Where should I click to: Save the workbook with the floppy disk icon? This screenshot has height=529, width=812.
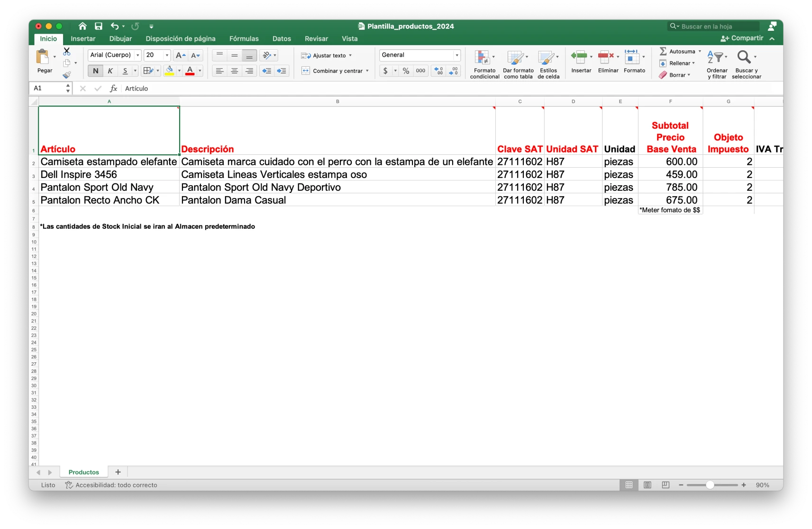[x=99, y=26]
